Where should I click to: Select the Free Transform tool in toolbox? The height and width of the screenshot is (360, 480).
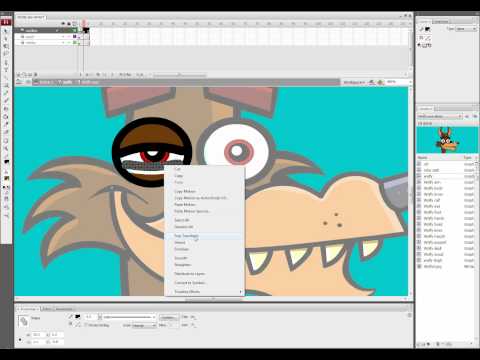point(6,46)
